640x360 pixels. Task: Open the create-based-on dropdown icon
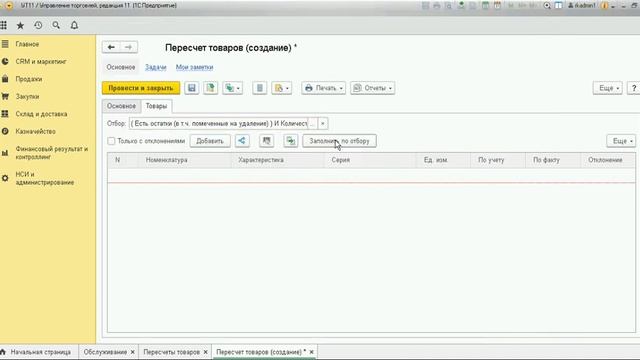tap(233, 88)
